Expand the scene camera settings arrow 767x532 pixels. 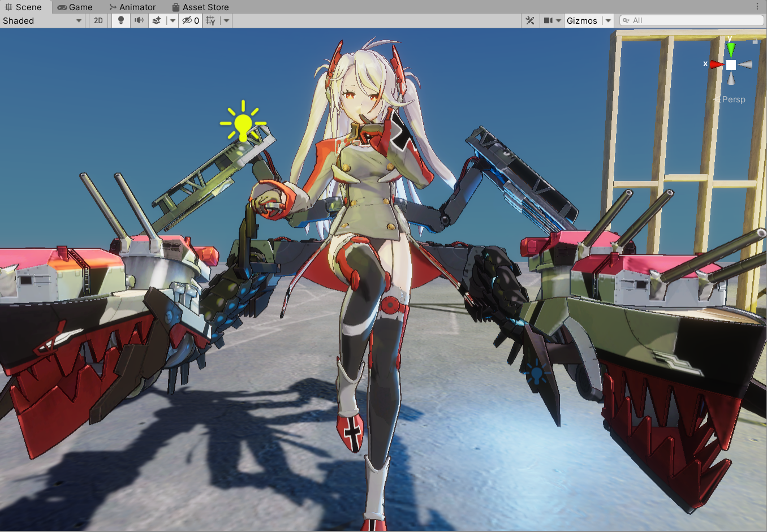559,20
